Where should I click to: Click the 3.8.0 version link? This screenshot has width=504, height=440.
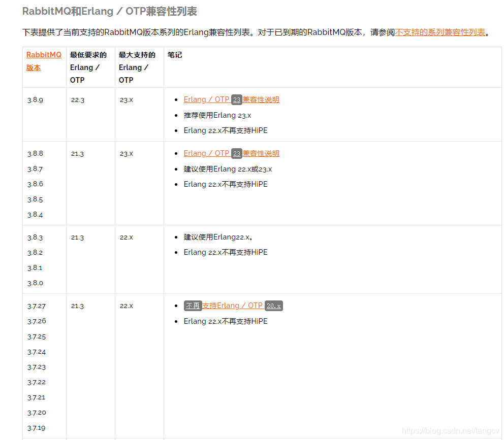(34, 283)
